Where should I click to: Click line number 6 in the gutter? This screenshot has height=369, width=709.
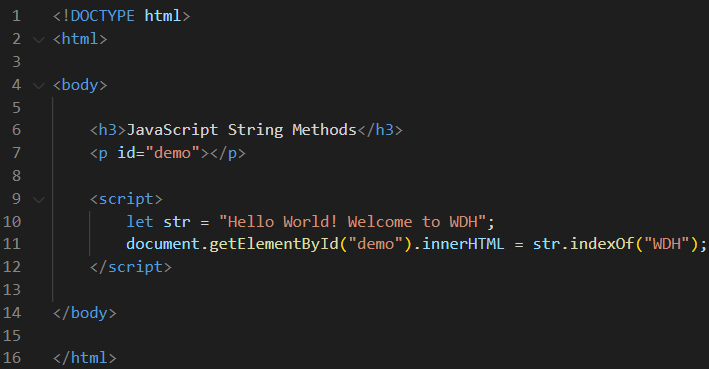point(16,130)
